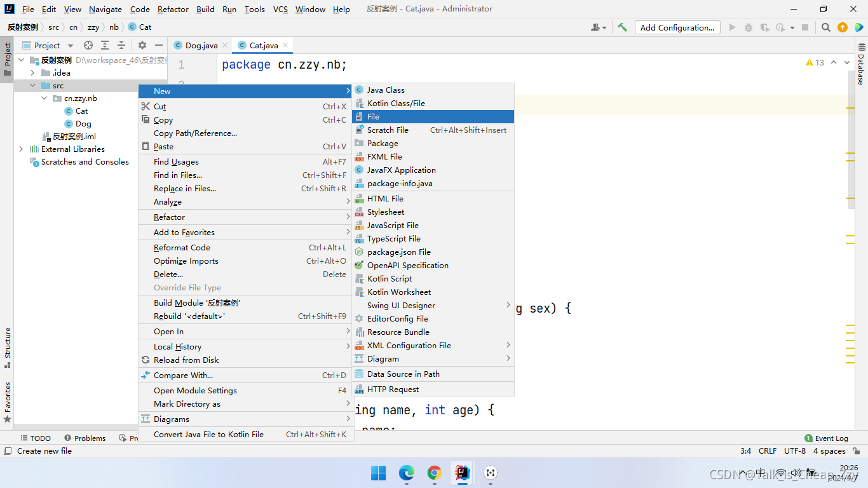Open the Project view dropdown arrow
Screen dimensions: 868x488
[71, 45]
